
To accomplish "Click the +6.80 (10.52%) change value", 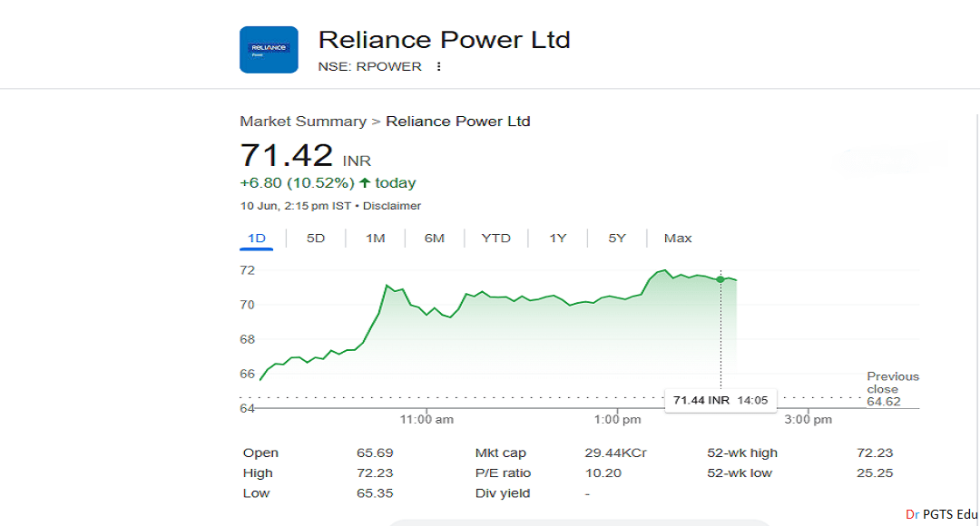I will point(297,183).
